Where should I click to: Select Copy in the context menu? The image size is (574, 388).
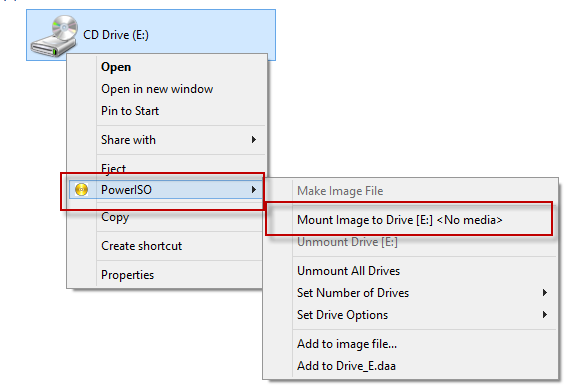coord(115,217)
